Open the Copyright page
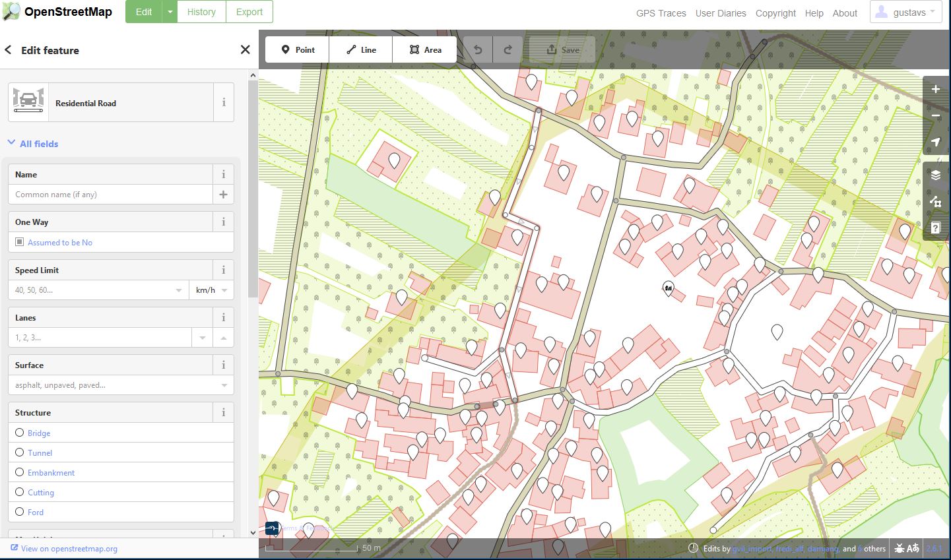The width and height of the screenshot is (951, 560). click(x=775, y=13)
